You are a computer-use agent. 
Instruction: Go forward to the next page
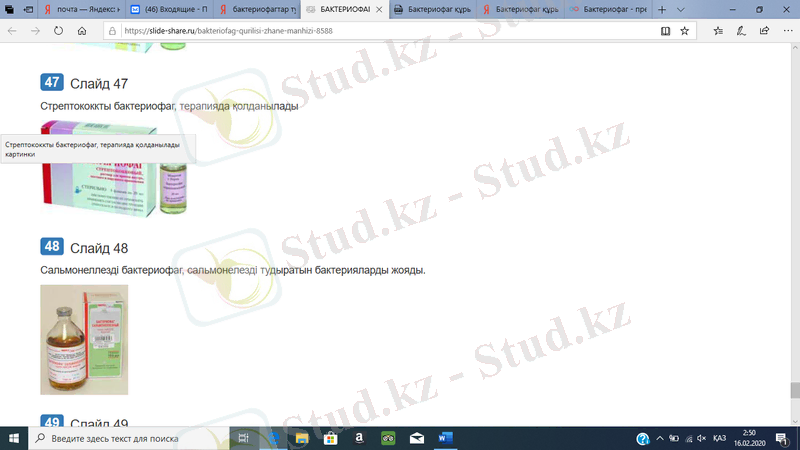[35, 31]
